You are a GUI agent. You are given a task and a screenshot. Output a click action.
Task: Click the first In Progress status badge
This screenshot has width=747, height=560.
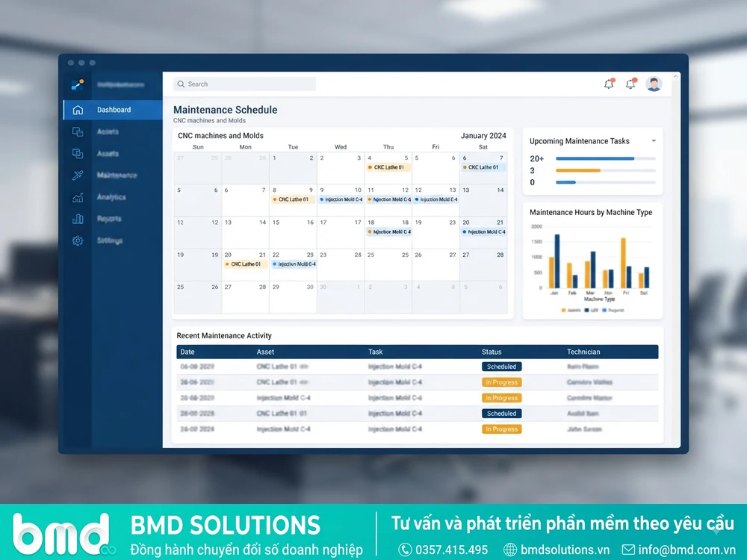[x=501, y=382]
